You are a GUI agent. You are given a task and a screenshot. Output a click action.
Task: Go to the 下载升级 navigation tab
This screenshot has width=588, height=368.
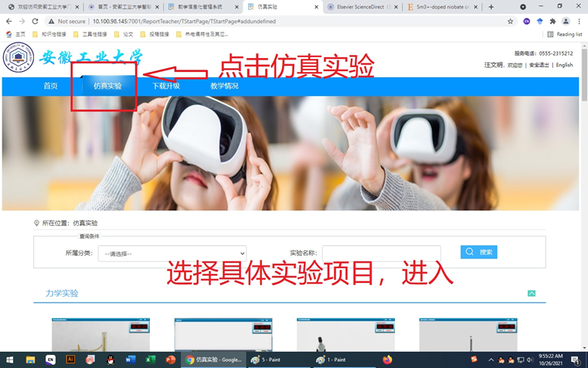(x=166, y=86)
